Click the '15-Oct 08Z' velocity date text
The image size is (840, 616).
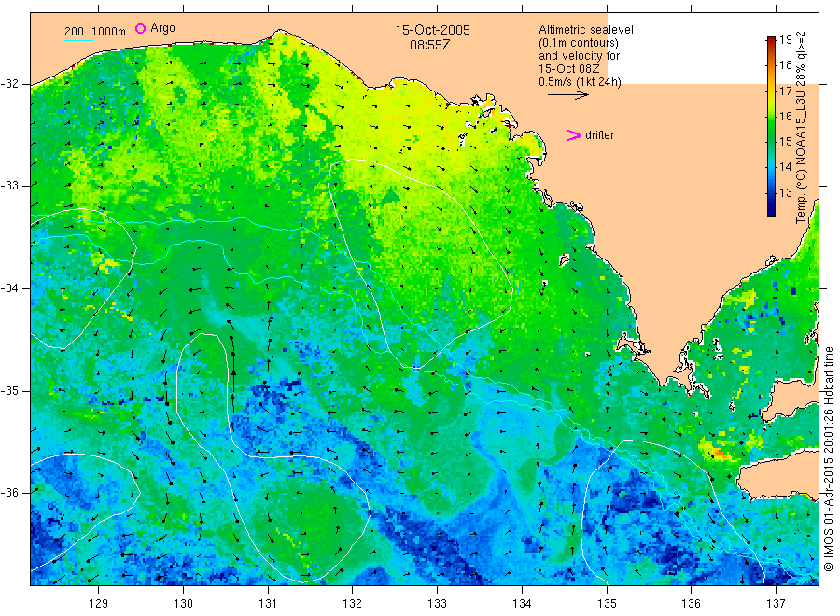click(x=569, y=69)
